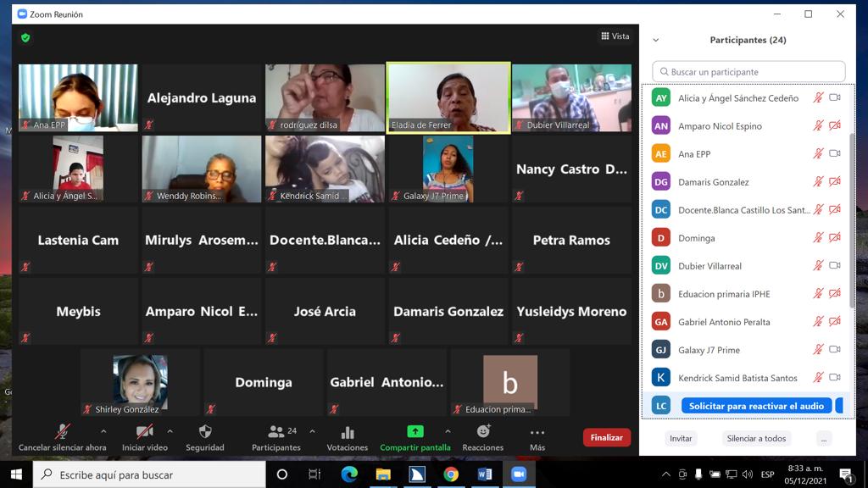
Task: Toggle the Participantes panel button
Action: tap(276, 437)
